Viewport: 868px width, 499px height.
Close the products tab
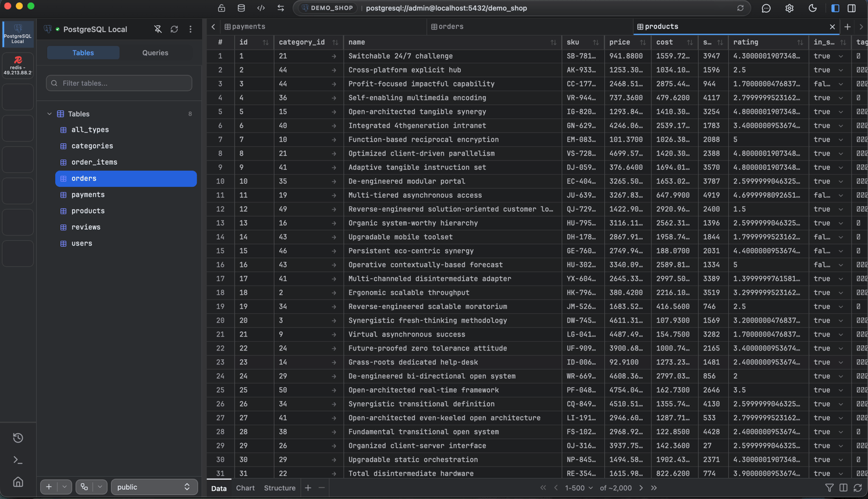click(x=832, y=27)
